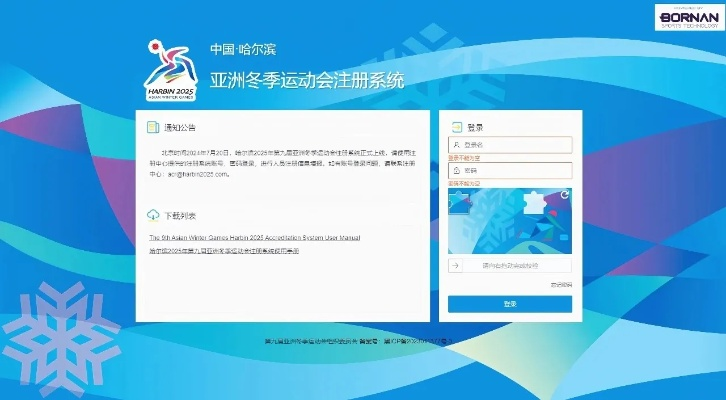Open the English Accreditation System User Manual link
The width and height of the screenshot is (726, 400).
pyautogui.click(x=255, y=238)
